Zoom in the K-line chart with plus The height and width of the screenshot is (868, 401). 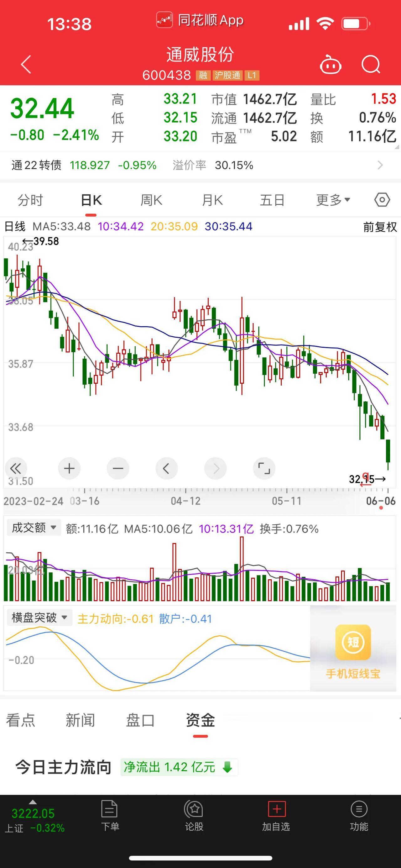point(69,468)
